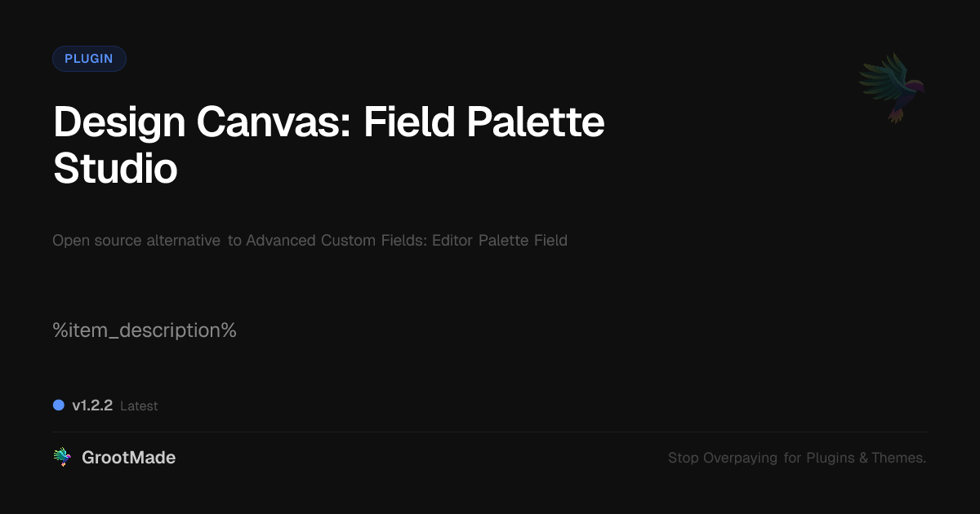980x514 pixels.
Task: Click the word "for" in the footer tagline
Action: [792, 459]
